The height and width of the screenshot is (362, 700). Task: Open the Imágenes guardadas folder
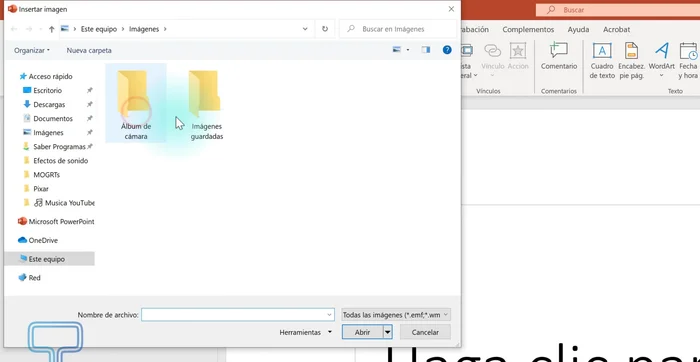[206, 104]
